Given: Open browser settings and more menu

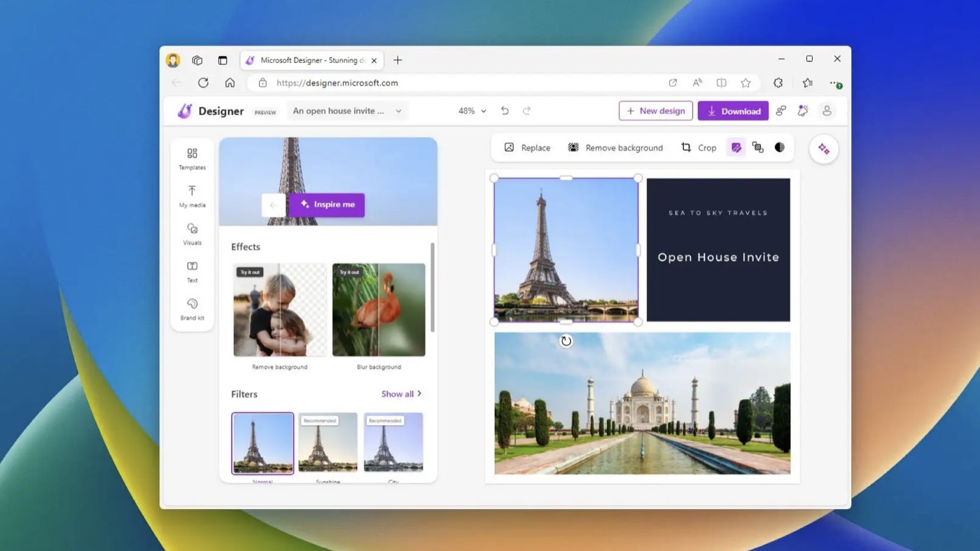Looking at the screenshot, I should tap(836, 83).
